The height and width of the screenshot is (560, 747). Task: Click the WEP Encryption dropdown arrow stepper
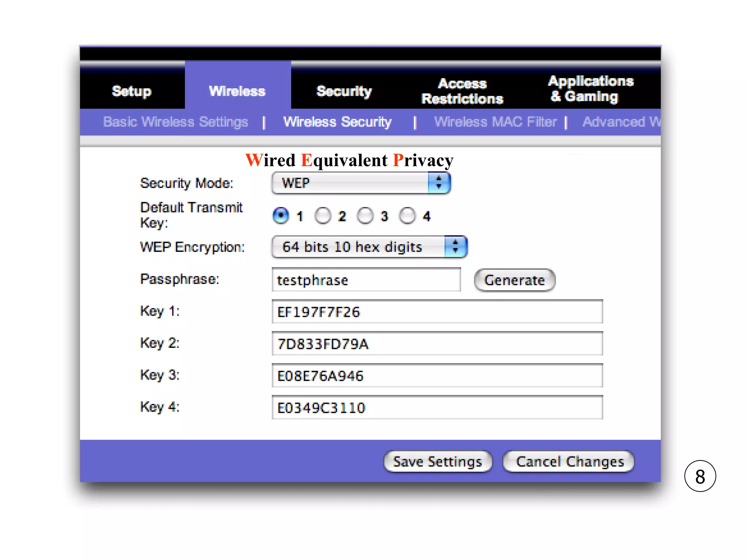455,247
